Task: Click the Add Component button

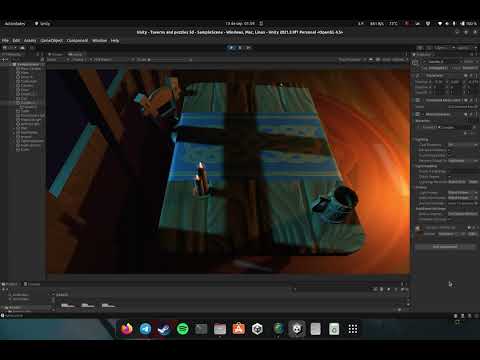Action: pos(445,247)
